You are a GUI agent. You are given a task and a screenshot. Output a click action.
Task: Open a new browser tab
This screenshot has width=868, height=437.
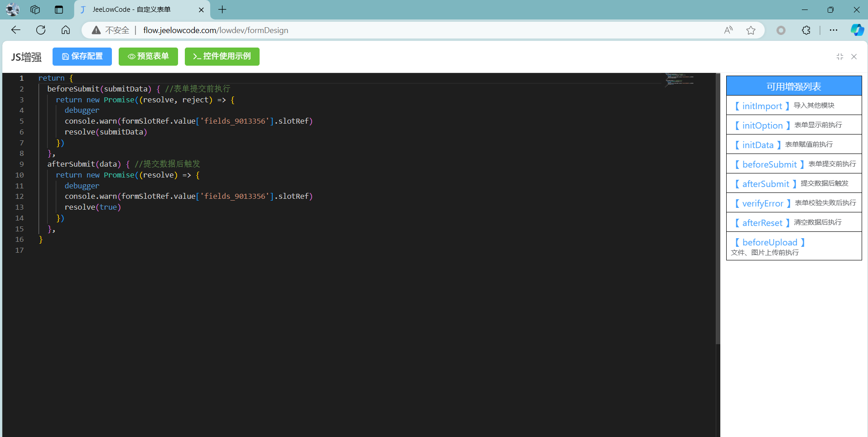(x=222, y=10)
